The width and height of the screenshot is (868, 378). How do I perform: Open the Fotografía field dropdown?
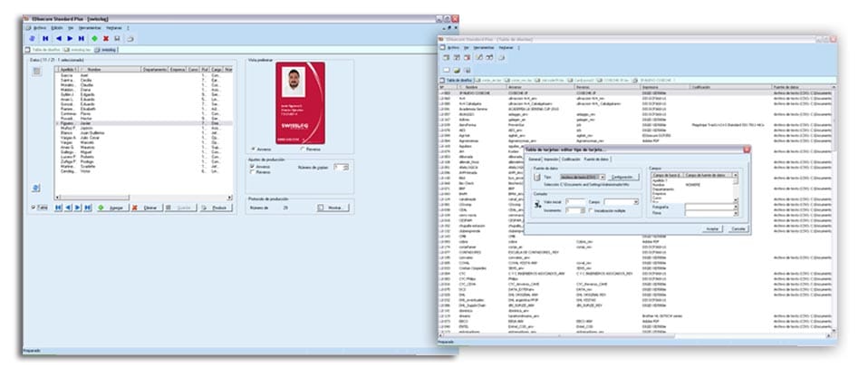[736, 207]
